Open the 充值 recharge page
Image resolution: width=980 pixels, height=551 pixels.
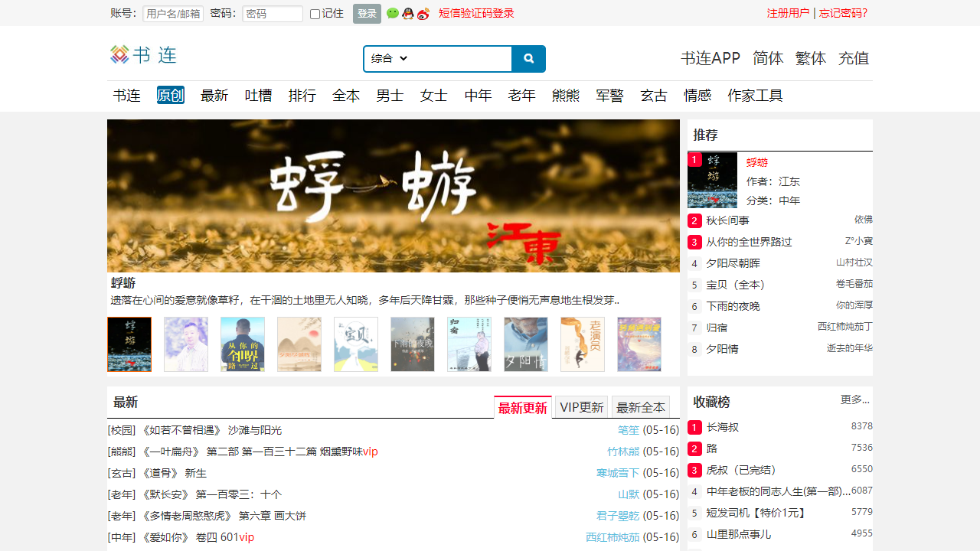(x=854, y=58)
